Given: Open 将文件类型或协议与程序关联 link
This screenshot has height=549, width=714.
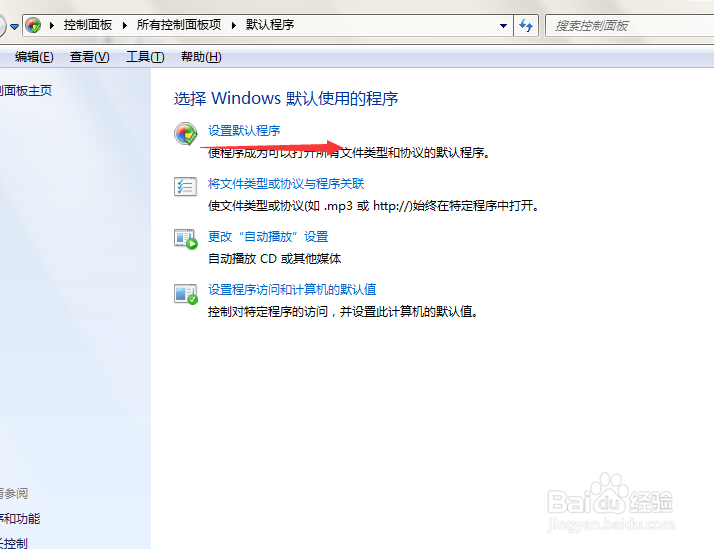Looking at the screenshot, I should pyautogui.click(x=286, y=183).
